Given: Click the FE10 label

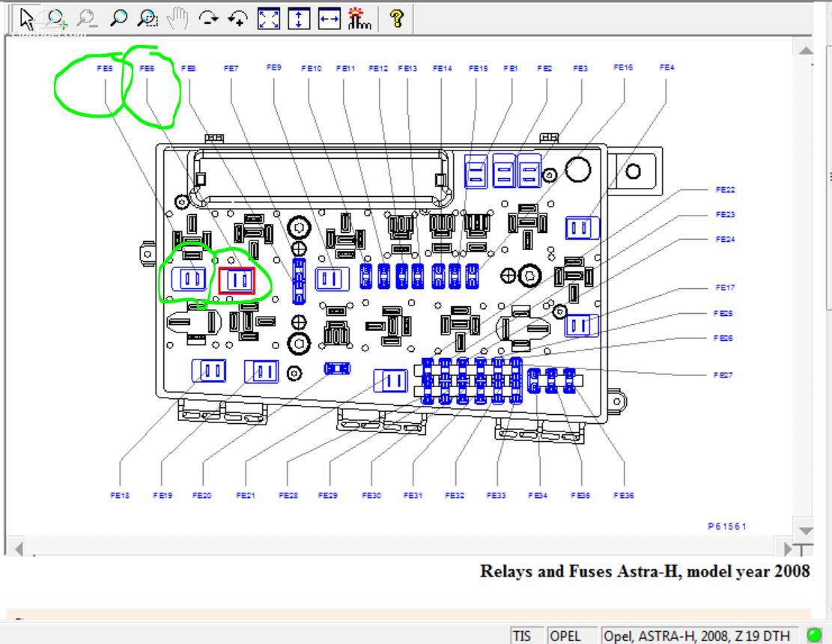Looking at the screenshot, I should click(312, 68).
